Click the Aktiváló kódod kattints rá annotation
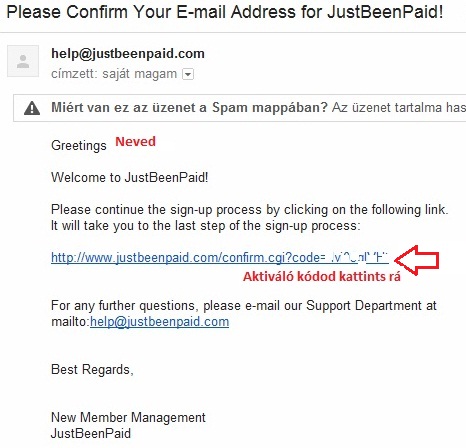This screenshot has height=448, width=466. (x=322, y=277)
